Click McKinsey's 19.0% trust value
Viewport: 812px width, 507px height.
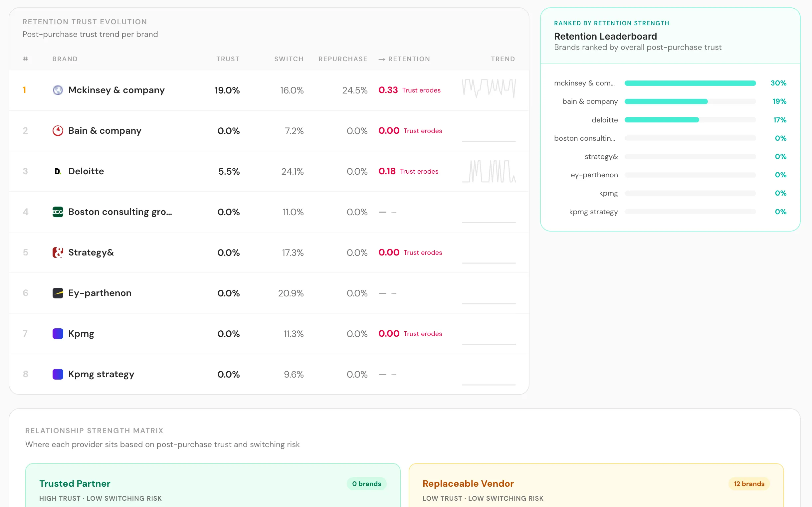pos(227,90)
